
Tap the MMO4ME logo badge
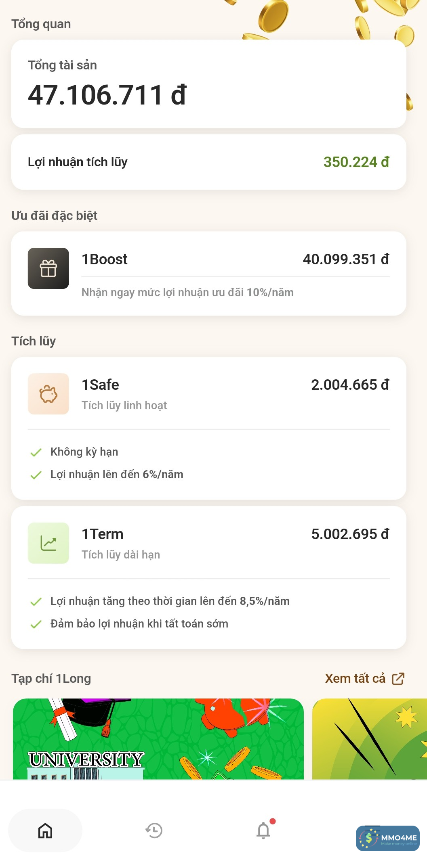point(387,839)
